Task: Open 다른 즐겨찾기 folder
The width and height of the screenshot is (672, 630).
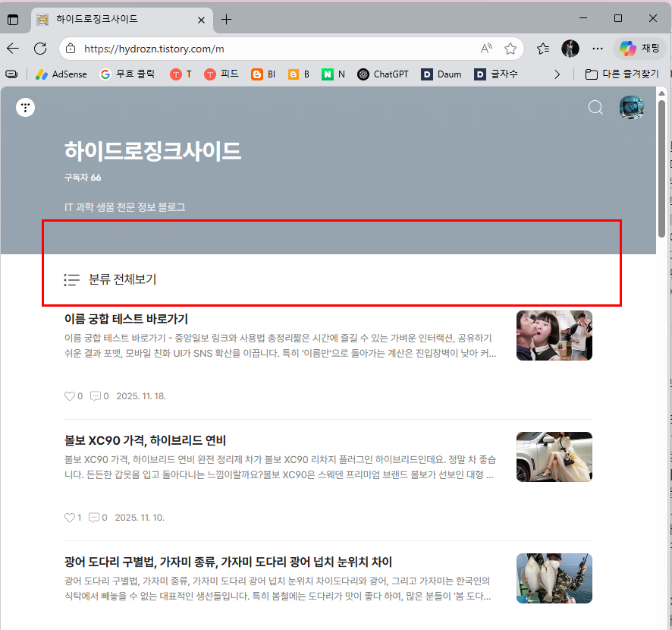Action: tap(622, 74)
